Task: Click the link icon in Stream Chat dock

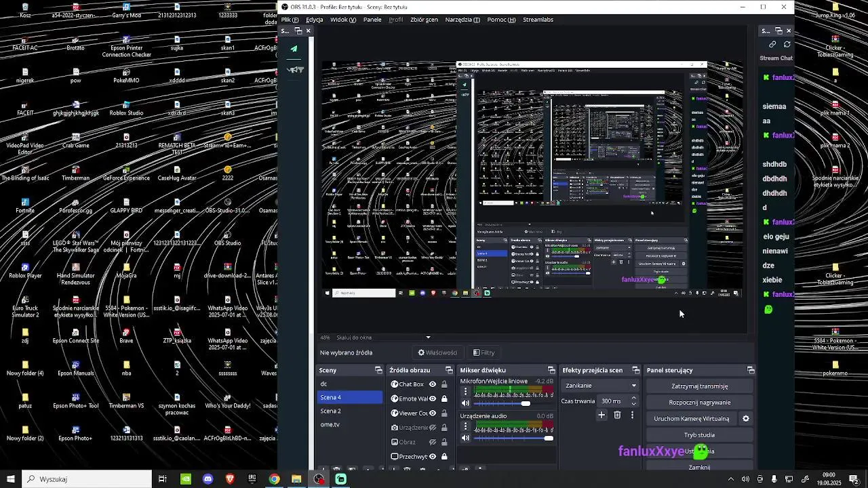Action: click(x=772, y=45)
